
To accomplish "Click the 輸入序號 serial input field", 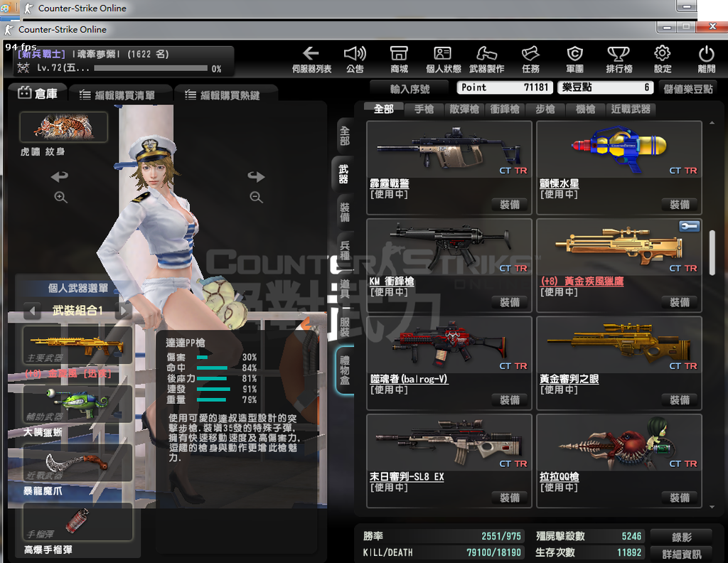I will click(x=410, y=89).
